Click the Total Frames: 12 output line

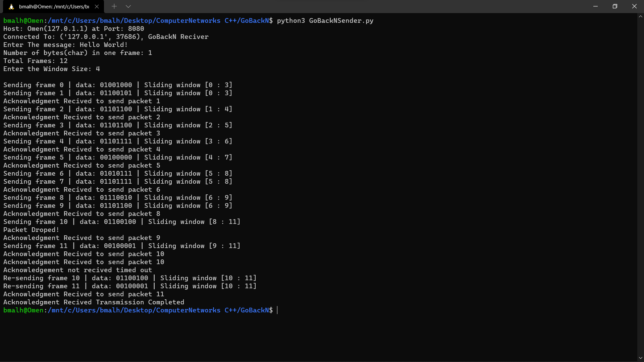point(35,61)
